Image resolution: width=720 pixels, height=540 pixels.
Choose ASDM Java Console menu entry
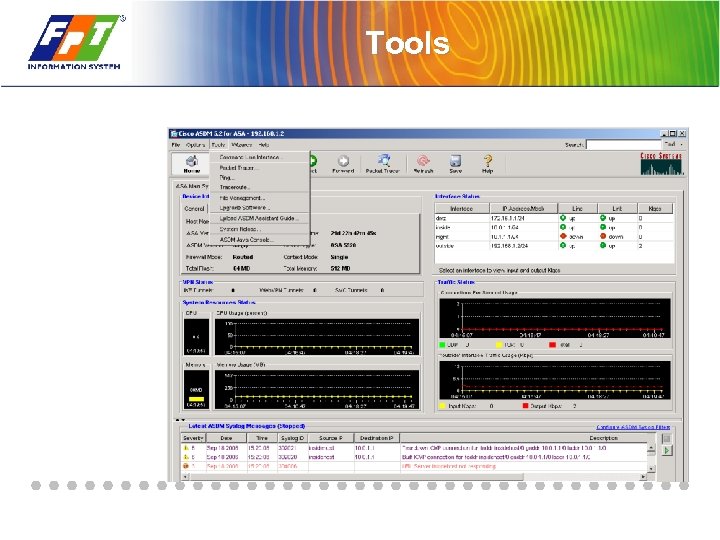[259, 240]
